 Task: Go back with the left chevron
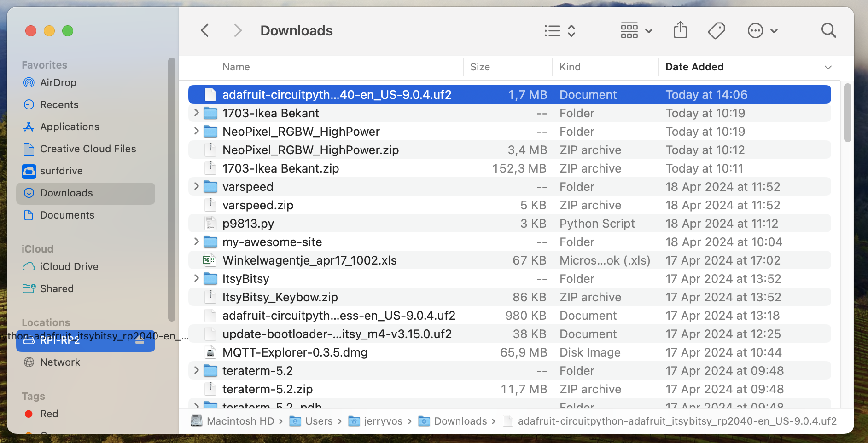click(x=205, y=31)
